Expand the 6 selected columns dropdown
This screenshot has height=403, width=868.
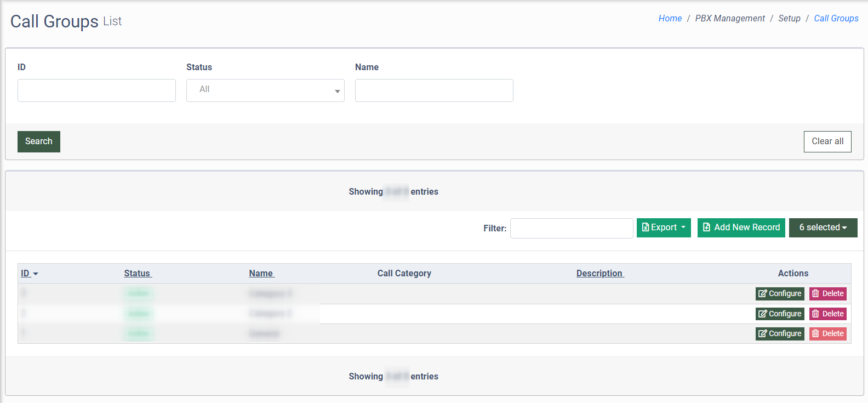tap(823, 228)
